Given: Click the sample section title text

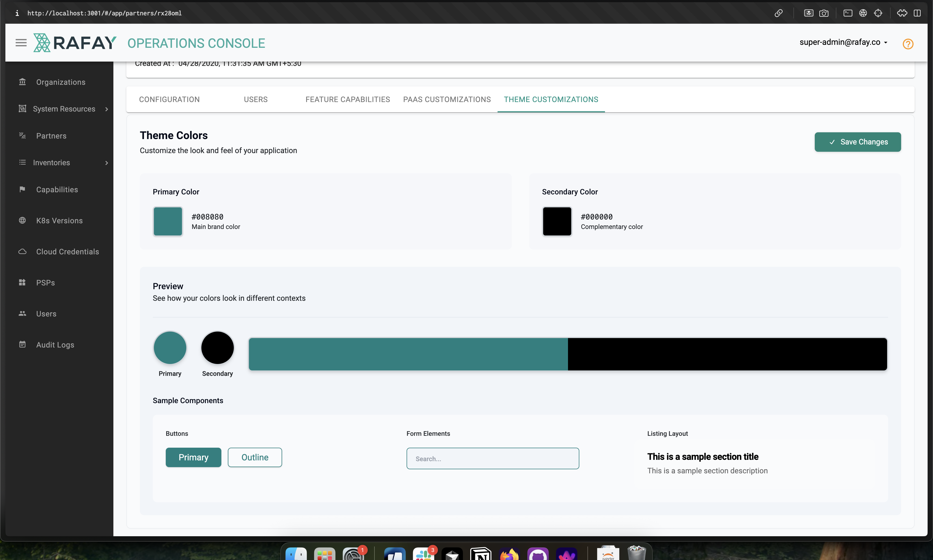Looking at the screenshot, I should (702, 457).
